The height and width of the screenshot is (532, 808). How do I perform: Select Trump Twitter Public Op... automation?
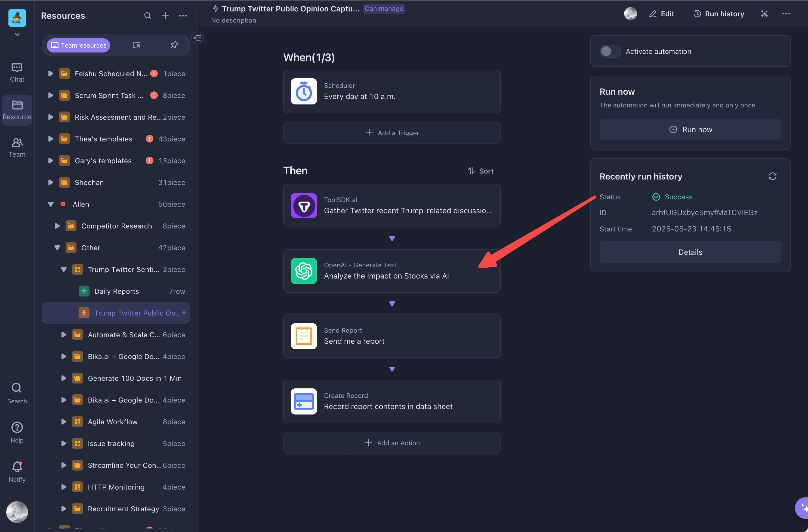[x=116, y=313]
